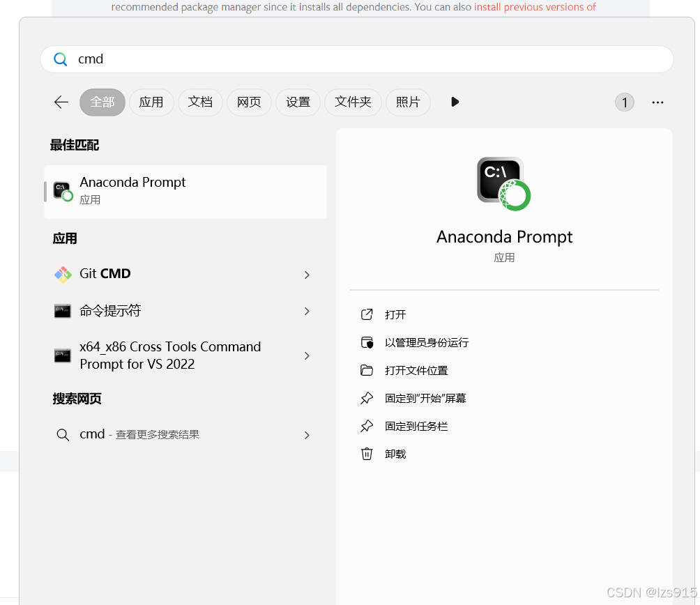This screenshot has height=605, width=700.
Task: Open Git CMD app result
Action: point(185,274)
